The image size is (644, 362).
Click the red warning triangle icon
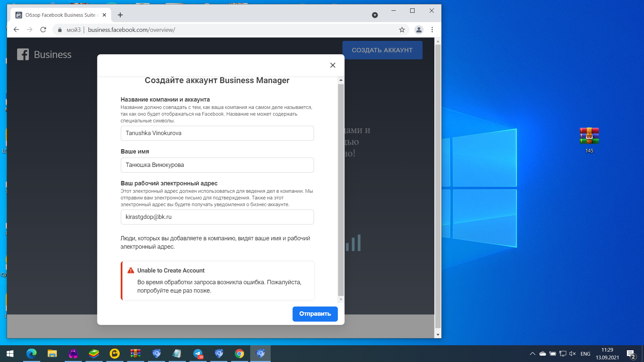click(131, 270)
